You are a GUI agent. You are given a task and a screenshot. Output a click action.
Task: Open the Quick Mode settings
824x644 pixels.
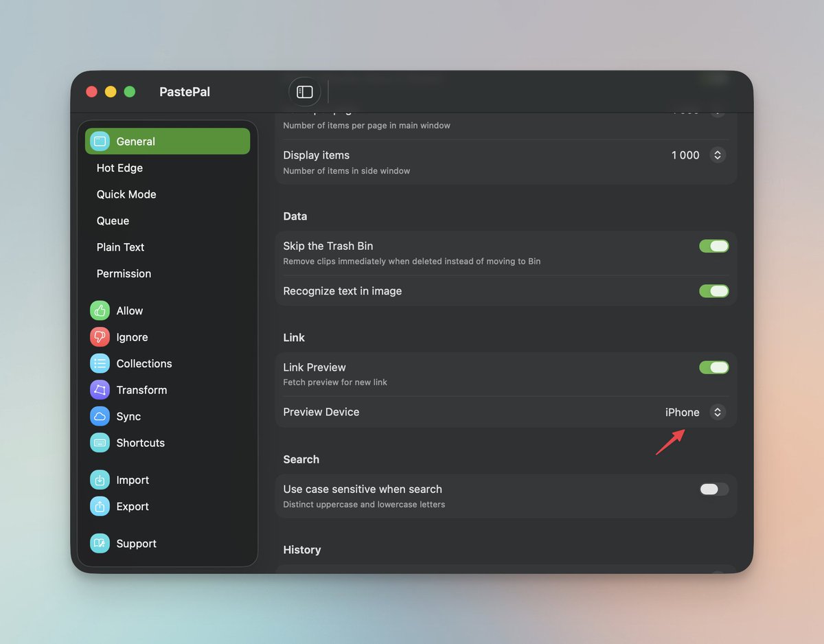126,194
